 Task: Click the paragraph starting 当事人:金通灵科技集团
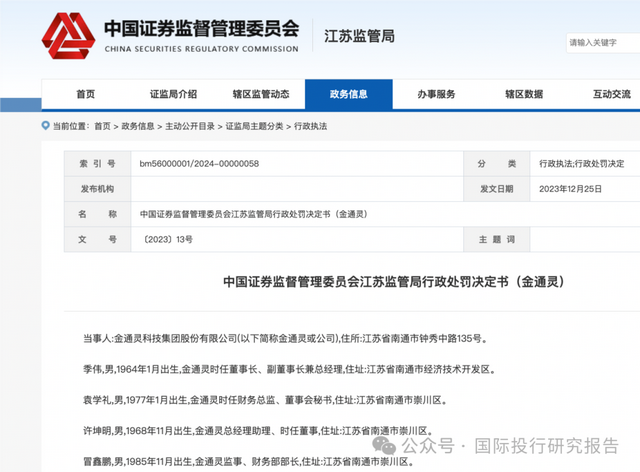[x=285, y=338]
